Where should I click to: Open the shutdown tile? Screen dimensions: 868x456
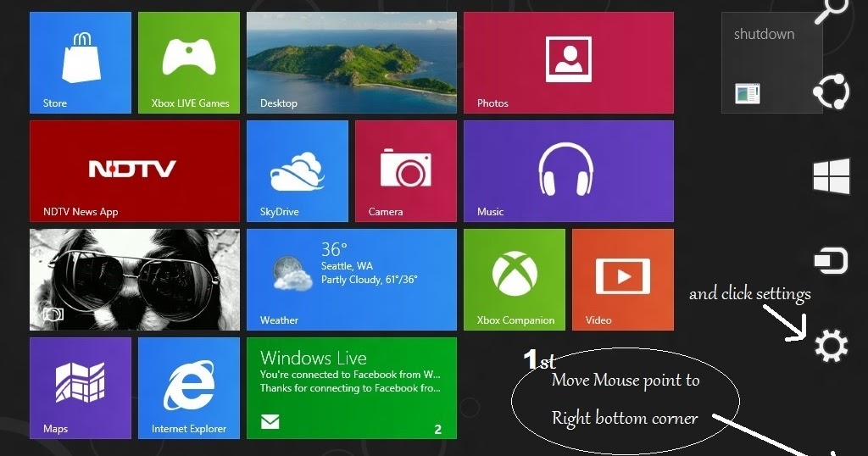tap(771, 63)
